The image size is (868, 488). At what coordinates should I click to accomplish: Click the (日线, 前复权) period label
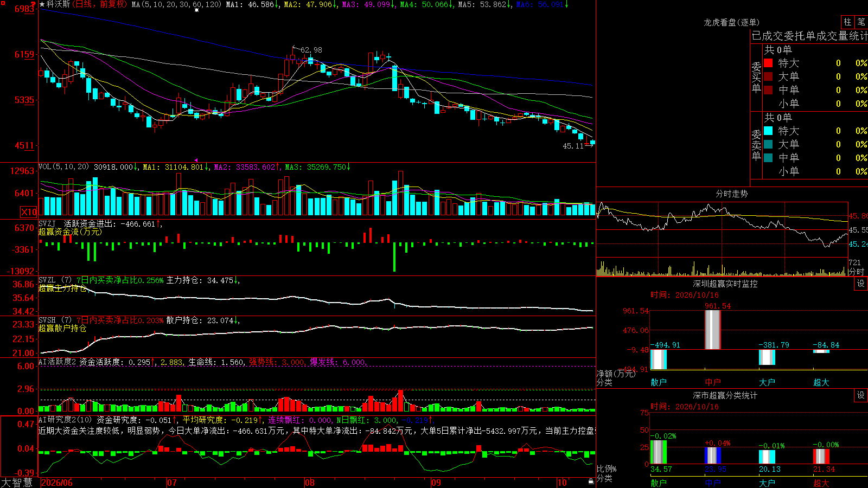coord(99,4)
